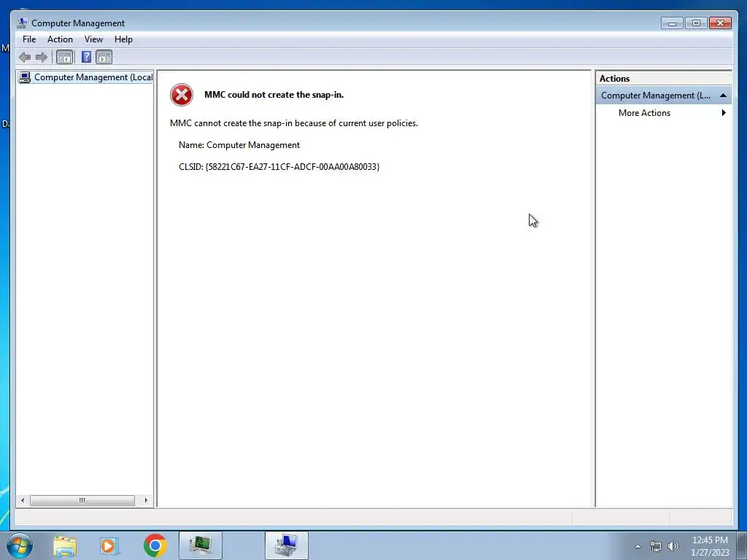
Task: Click the volume speaker tray icon
Action: click(x=673, y=546)
